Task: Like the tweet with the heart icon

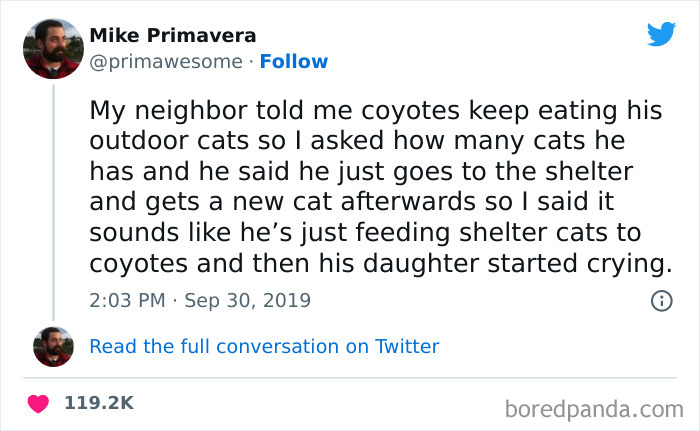Action: click(x=39, y=403)
